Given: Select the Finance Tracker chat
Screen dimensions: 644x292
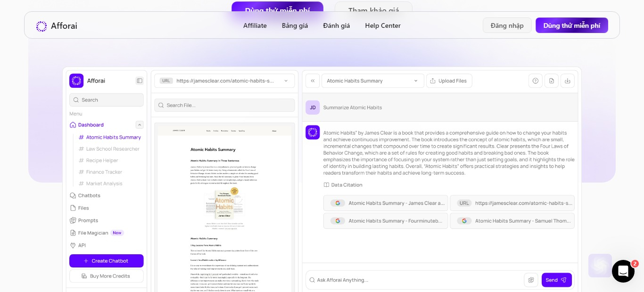Looking at the screenshot, I should coord(100,172).
